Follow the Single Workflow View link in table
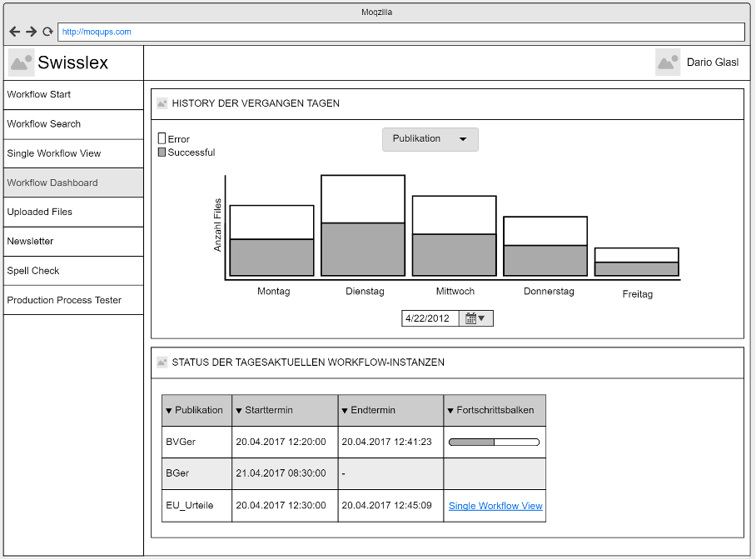This screenshot has width=756, height=560. click(x=495, y=506)
